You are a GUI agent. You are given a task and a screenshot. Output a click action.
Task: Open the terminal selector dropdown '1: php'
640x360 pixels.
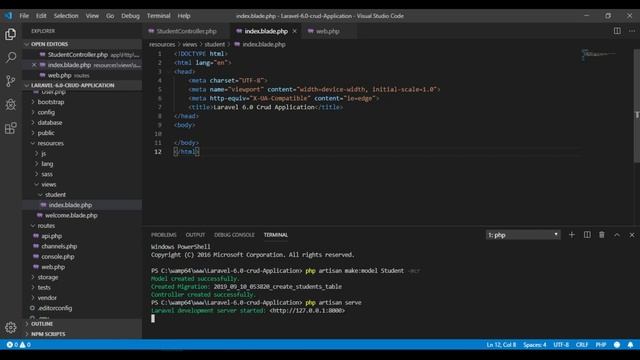tap(523, 235)
